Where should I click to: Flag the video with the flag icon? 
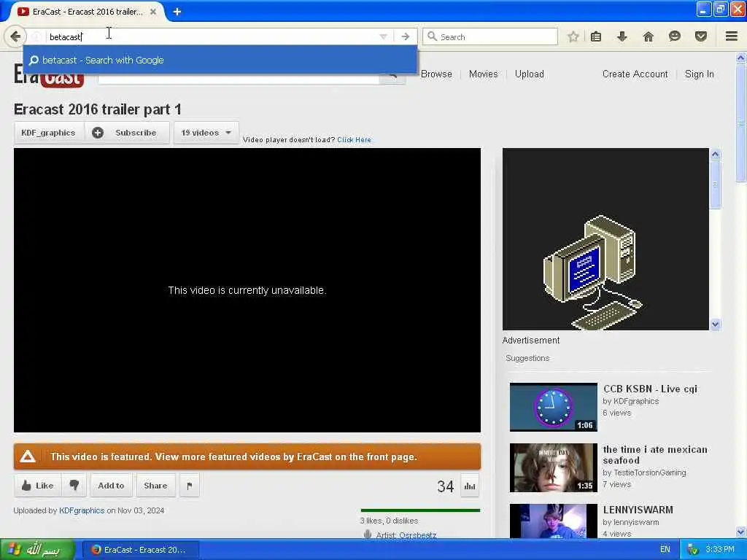(x=189, y=485)
